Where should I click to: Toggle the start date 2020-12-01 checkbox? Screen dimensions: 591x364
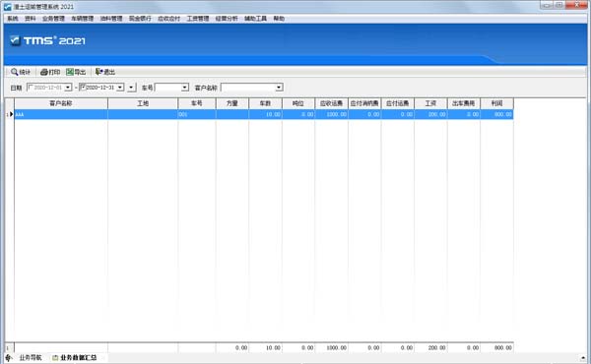31,87
